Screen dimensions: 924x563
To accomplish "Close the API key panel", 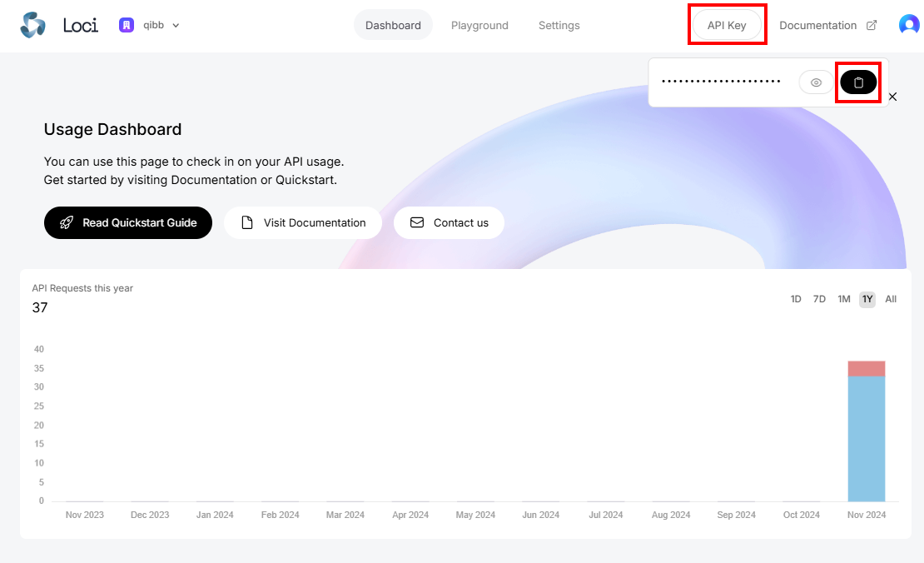I will (x=892, y=97).
